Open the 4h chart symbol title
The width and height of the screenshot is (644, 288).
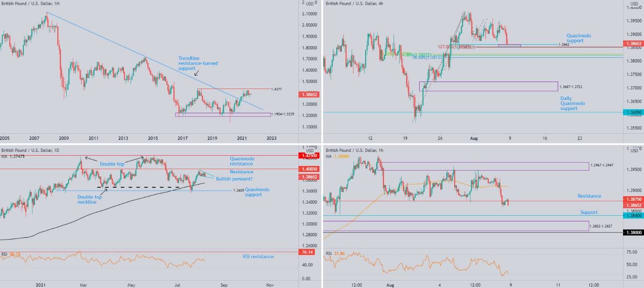click(355, 3)
